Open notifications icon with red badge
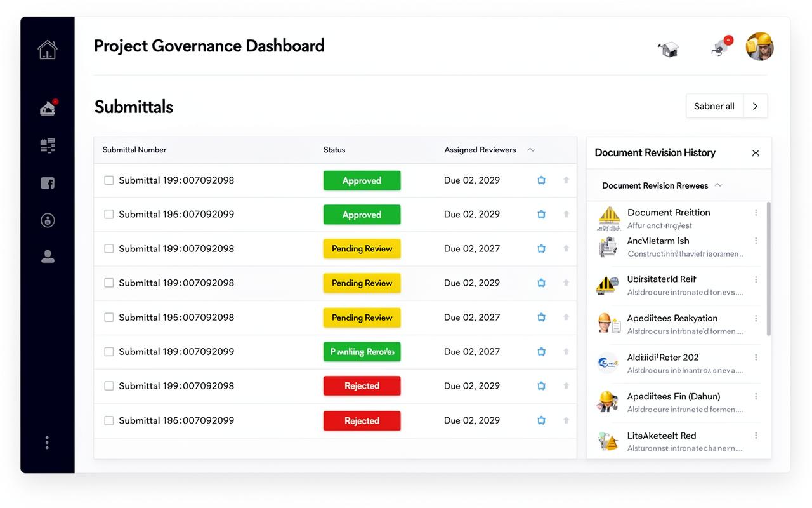This screenshot has width=812, height=508. point(721,46)
